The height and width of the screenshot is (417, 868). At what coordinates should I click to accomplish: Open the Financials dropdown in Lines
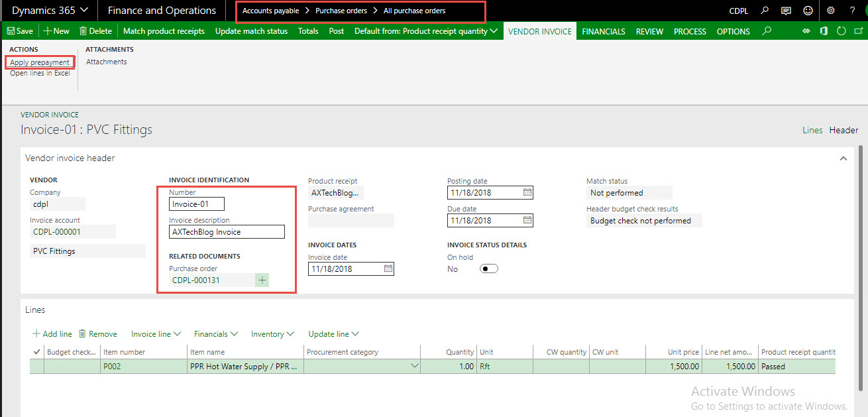pos(216,334)
